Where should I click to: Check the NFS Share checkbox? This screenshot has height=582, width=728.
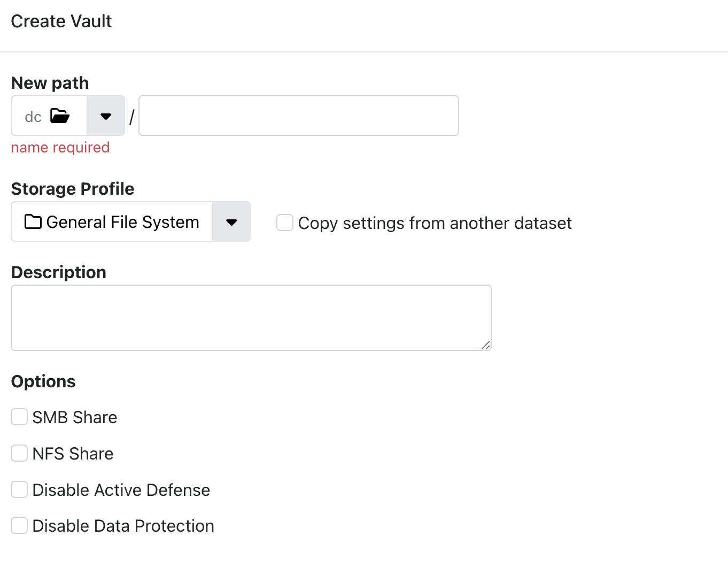tap(19, 454)
